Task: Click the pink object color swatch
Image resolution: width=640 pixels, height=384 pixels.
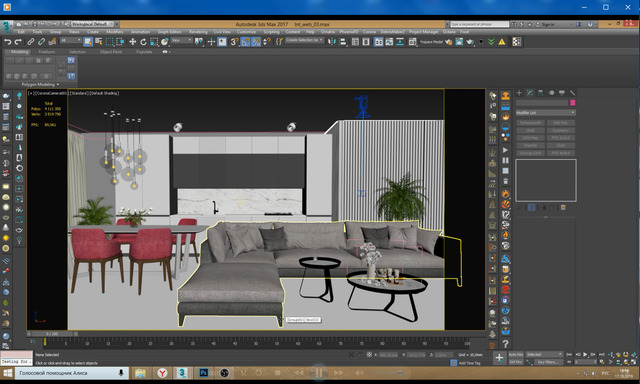Action: click(573, 102)
